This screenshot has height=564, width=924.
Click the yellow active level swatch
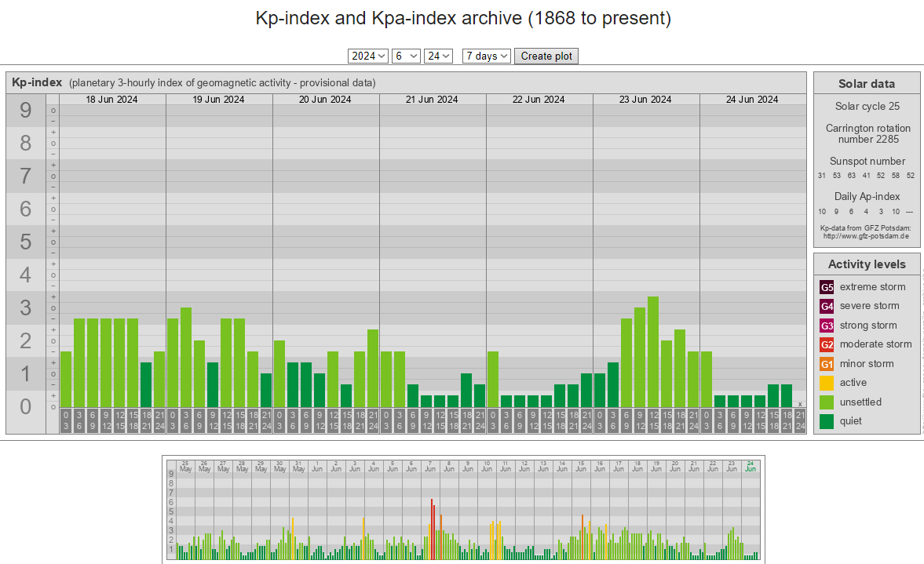[827, 383]
